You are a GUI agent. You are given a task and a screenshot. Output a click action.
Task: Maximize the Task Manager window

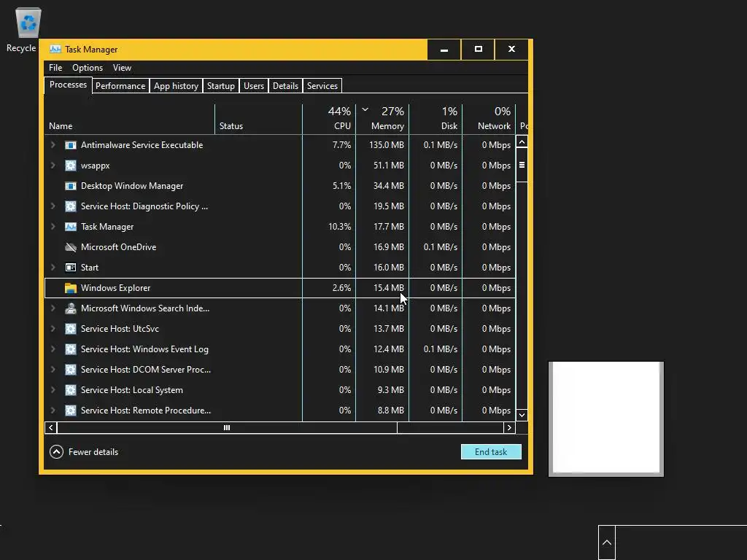[x=479, y=49]
